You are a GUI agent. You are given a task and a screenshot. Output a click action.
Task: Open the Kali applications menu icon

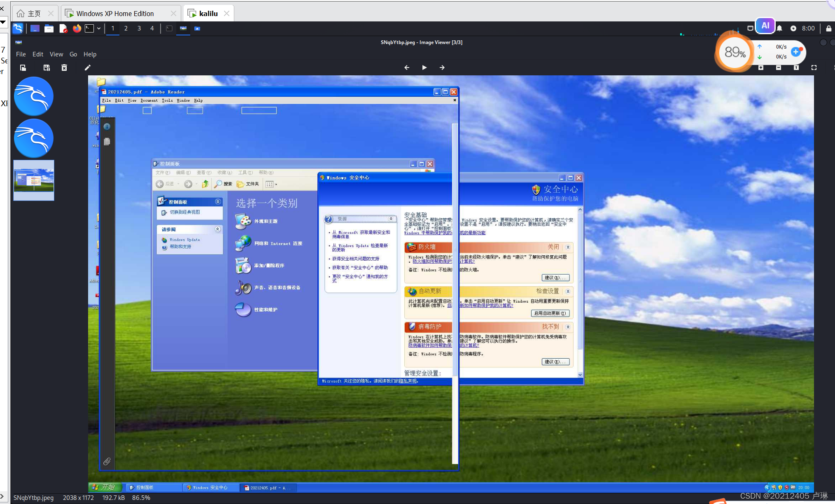18,28
